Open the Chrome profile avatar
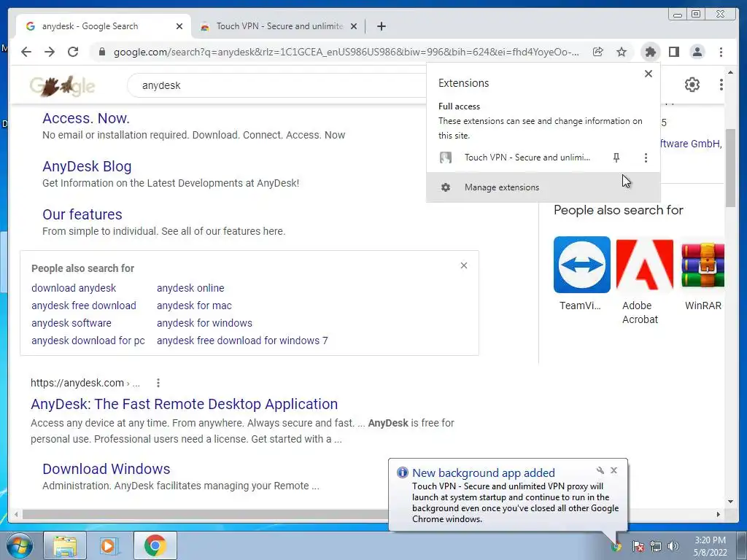 pyautogui.click(x=697, y=52)
